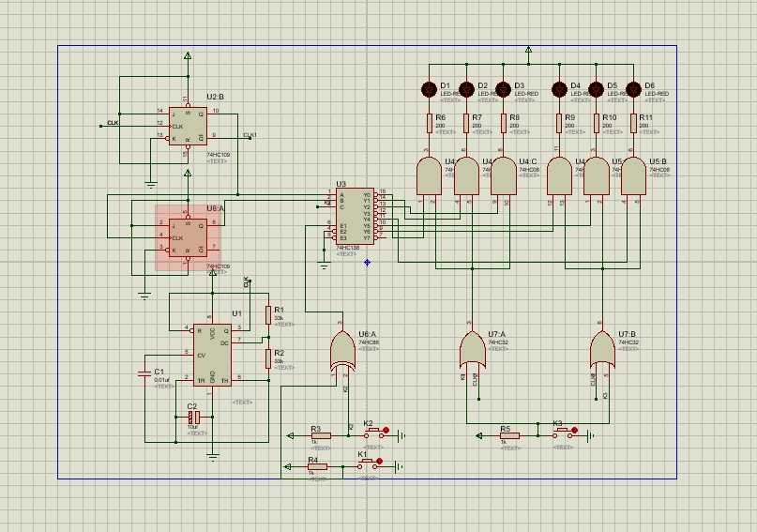Click the power terminal above the LED rail
The width and height of the screenshot is (757, 532).
point(528,50)
